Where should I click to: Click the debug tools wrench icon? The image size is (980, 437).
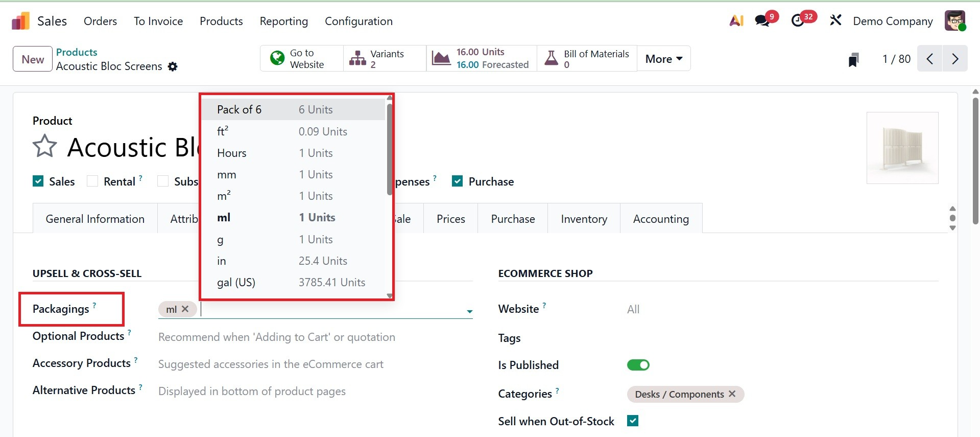pos(835,21)
